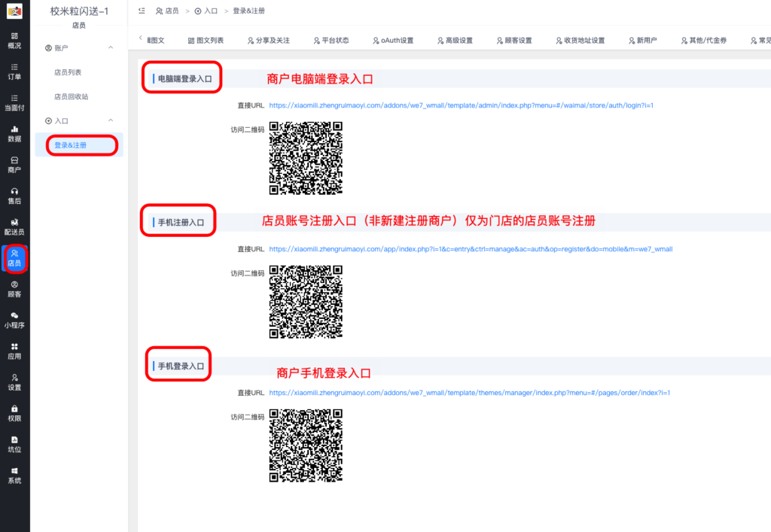The height and width of the screenshot is (532, 771).
Task: Open the 配送员 delivery staff section
Action: [14, 226]
